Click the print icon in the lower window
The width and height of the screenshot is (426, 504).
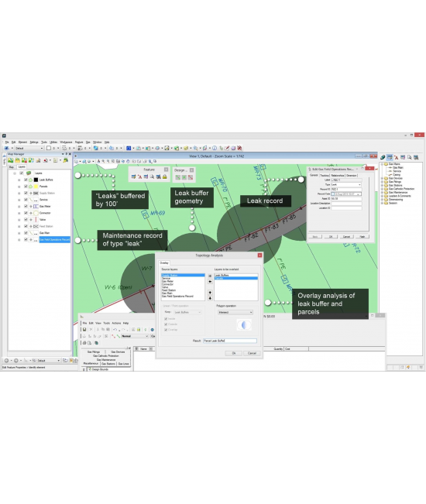(84, 343)
